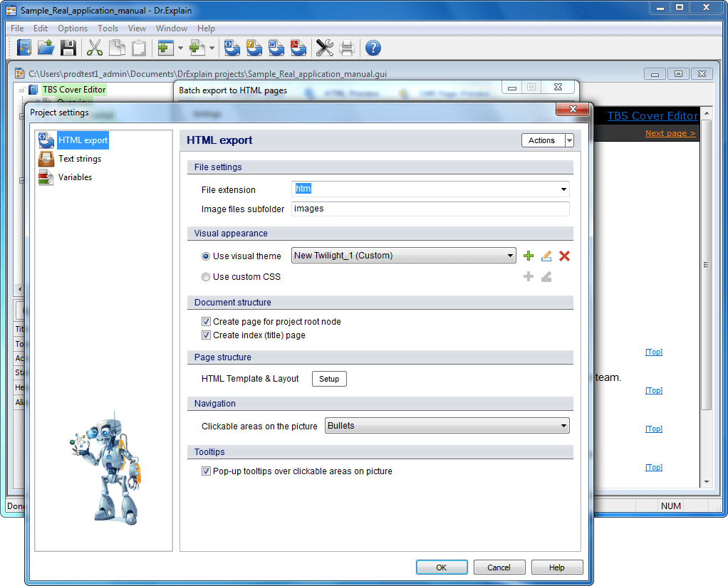Viewport: 728px width, 586px height.
Task: Click the HTML Template Setup button
Action: 329,379
